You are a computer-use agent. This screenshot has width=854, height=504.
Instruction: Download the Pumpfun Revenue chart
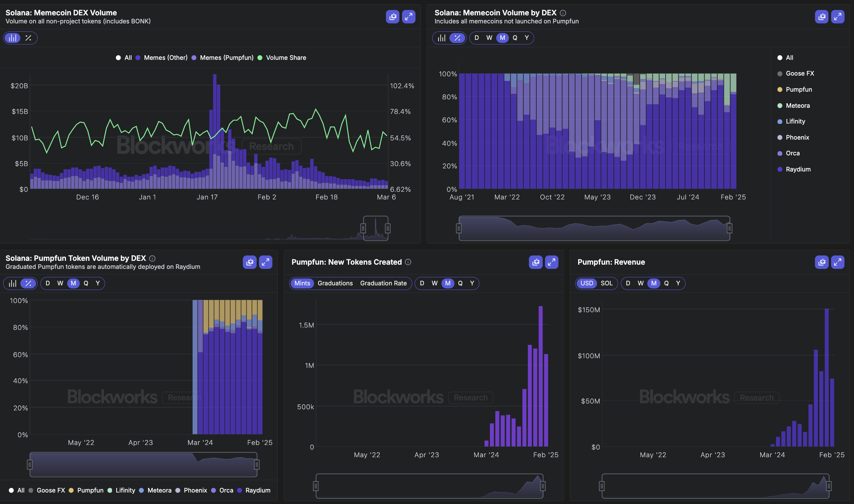821,262
